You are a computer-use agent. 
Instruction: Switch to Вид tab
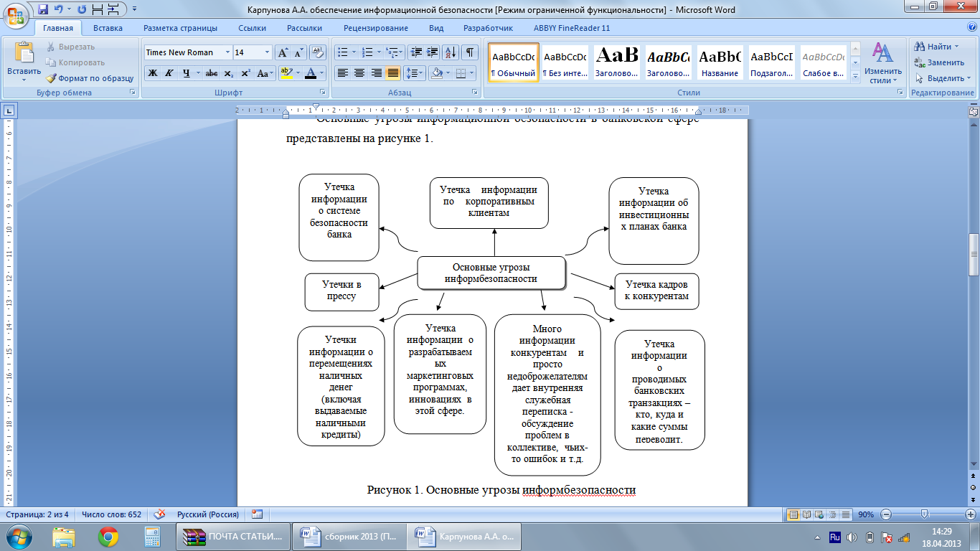[436, 28]
